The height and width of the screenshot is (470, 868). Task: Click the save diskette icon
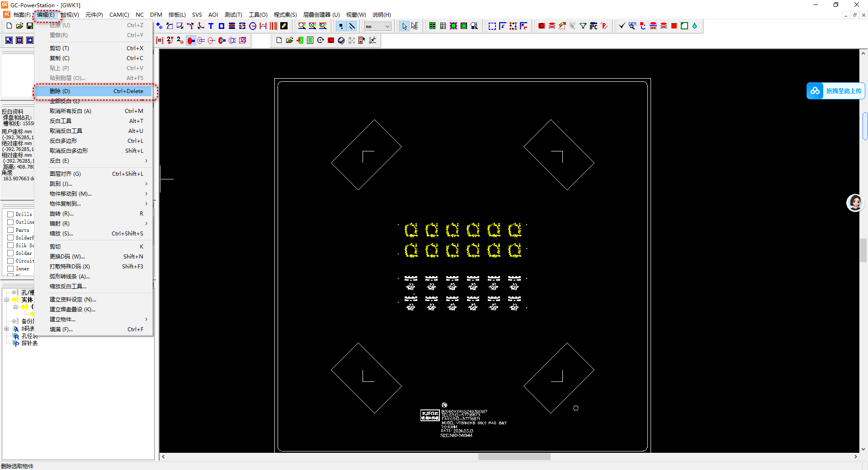(30, 26)
